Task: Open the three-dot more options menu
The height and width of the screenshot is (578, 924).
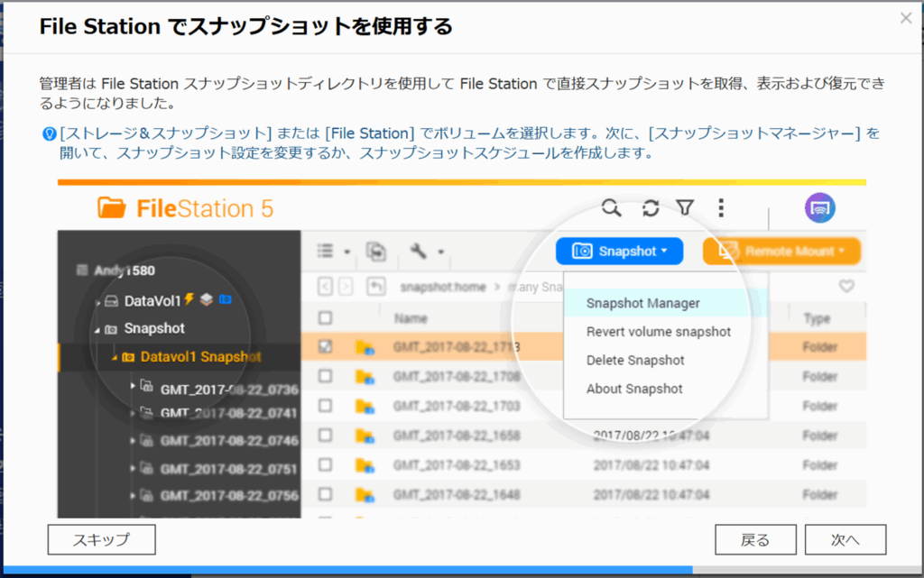Action: (721, 209)
